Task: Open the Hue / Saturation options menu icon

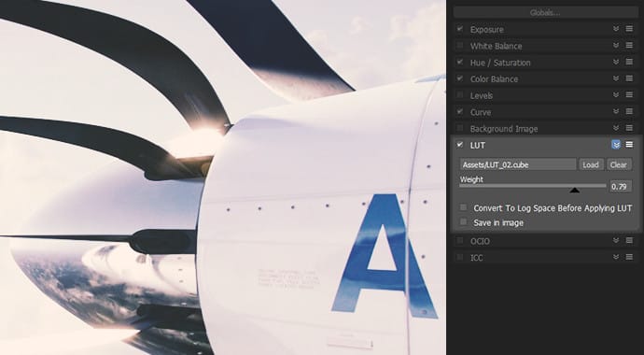Action: click(629, 62)
